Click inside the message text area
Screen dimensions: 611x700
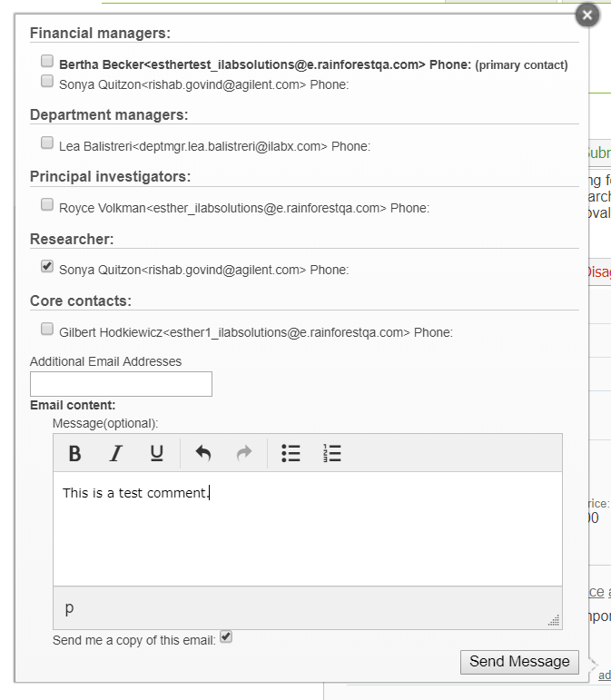click(x=307, y=536)
